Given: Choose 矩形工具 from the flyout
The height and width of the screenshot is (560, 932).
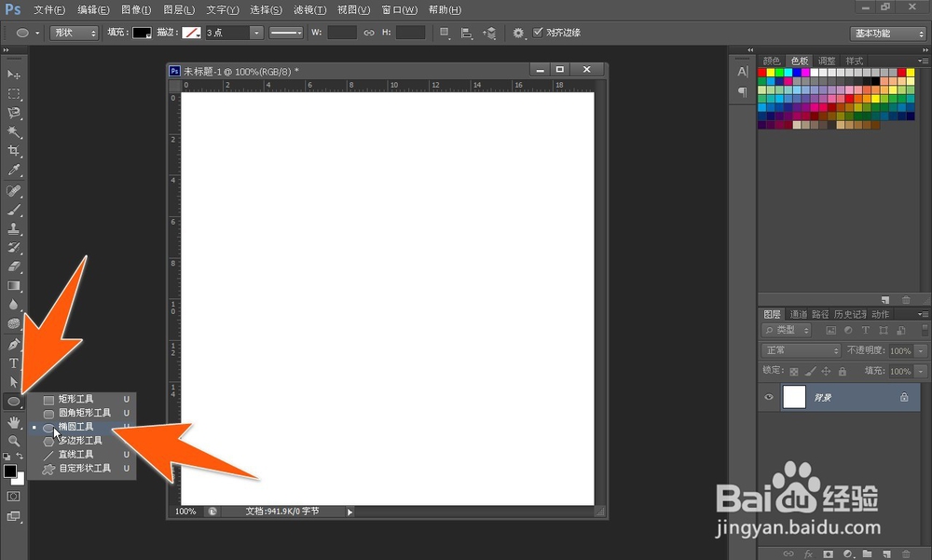Looking at the screenshot, I should coord(82,399).
